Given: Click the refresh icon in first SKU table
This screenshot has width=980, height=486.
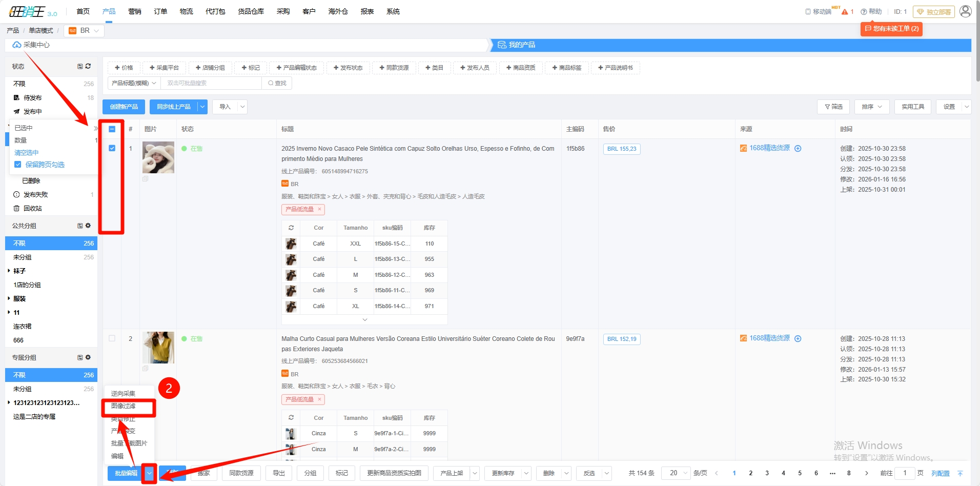Looking at the screenshot, I should (291, 228).
